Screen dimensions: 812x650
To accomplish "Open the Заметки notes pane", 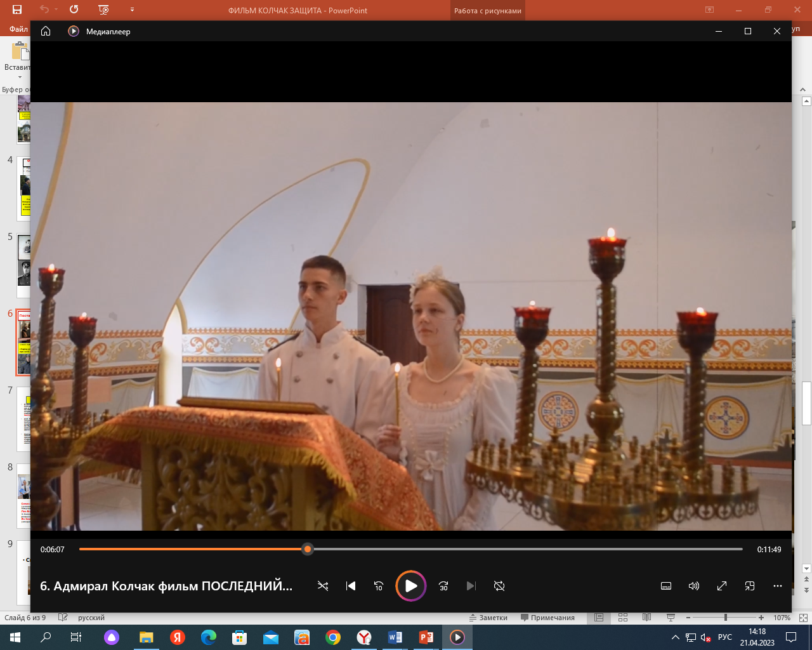I will click(x=488, y=618).
